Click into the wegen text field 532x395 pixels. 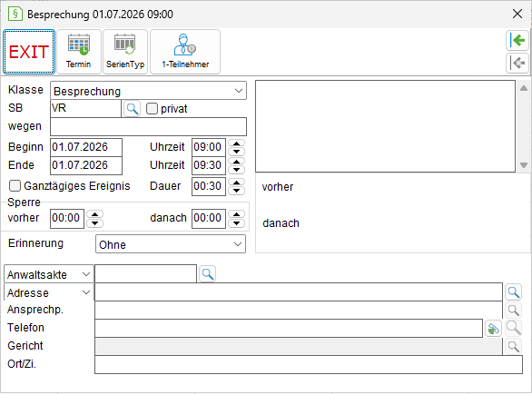[148, 127]
